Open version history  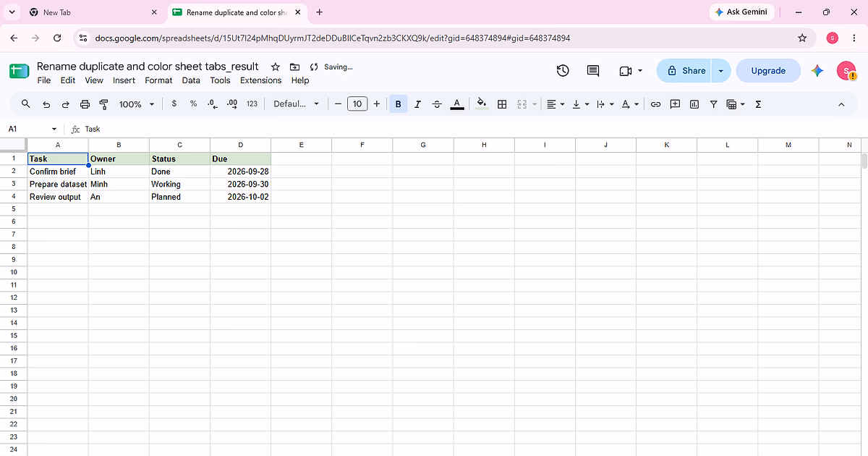[x=563, y=71]
